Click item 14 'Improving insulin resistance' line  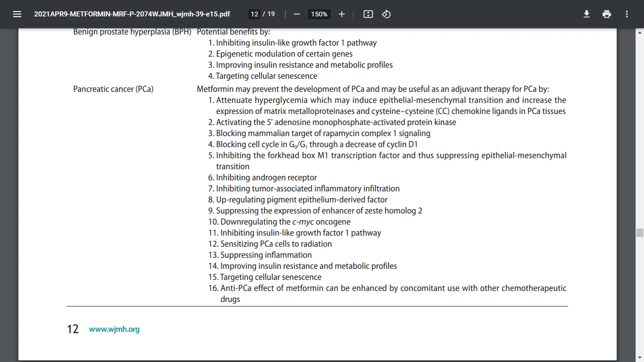point(303,266)
